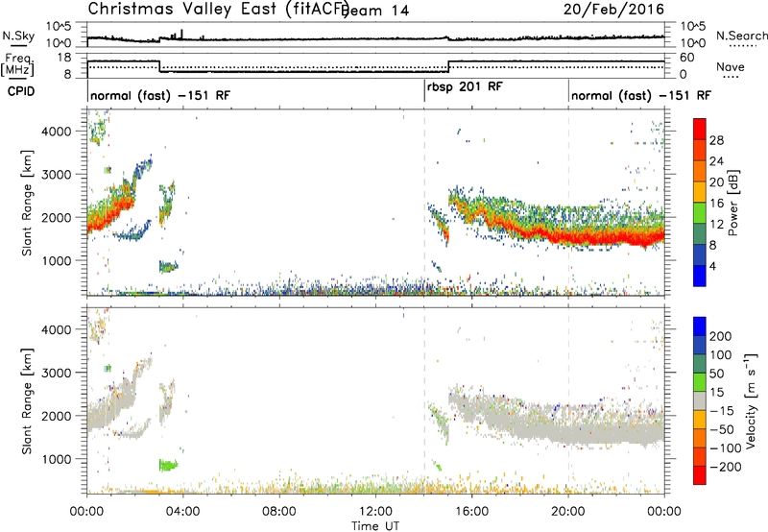Image resolution: width=768 pixels, height=532 pixels.
Task: Click the velocity panel 'Slant Range [km]' label
Action: 28,400
